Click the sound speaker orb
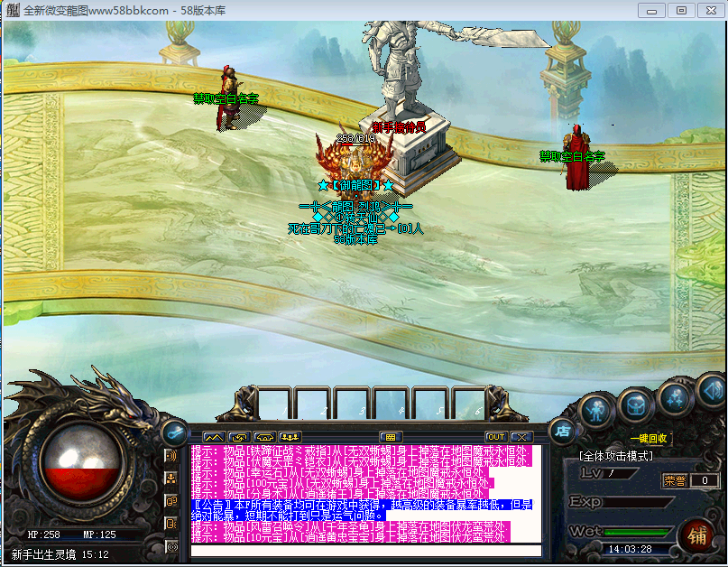This screenshot has width=728, height=567. point(713,389)
